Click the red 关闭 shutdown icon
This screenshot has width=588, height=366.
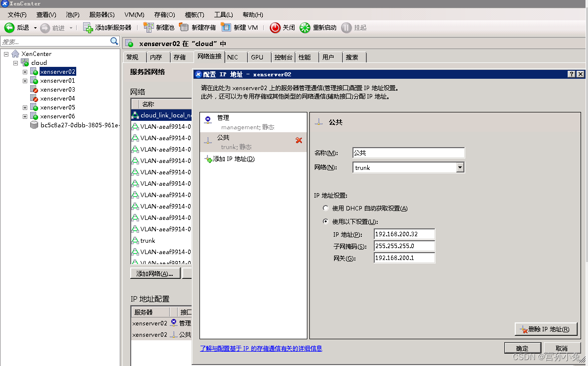pyautogui.click(x=275, y=27)
